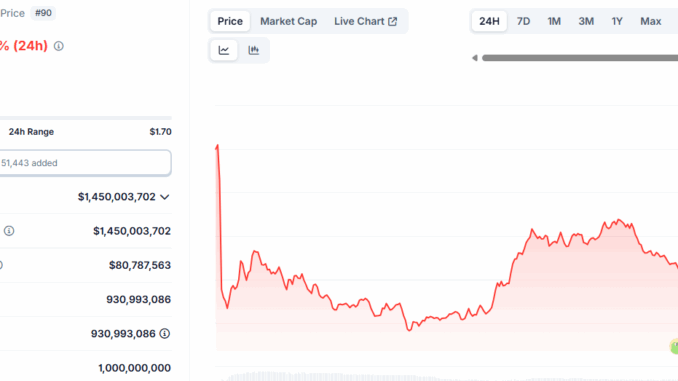
Task: Select the Price chart tab
Action: coord(230,21)
